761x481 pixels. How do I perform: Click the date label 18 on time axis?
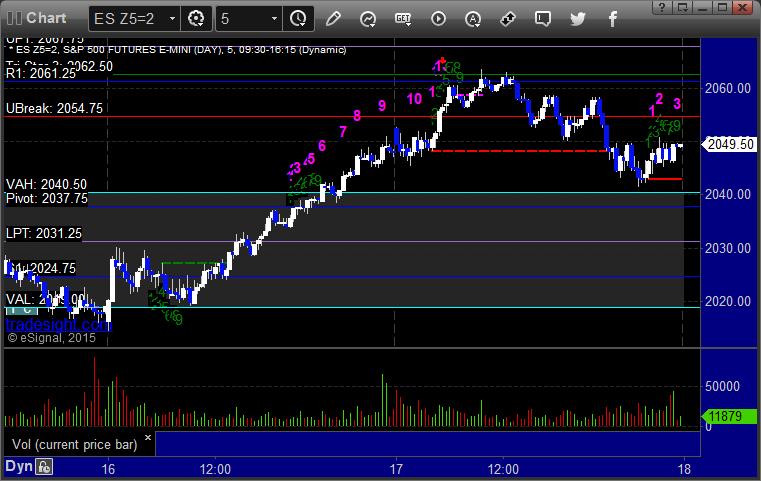pos(684,469)
